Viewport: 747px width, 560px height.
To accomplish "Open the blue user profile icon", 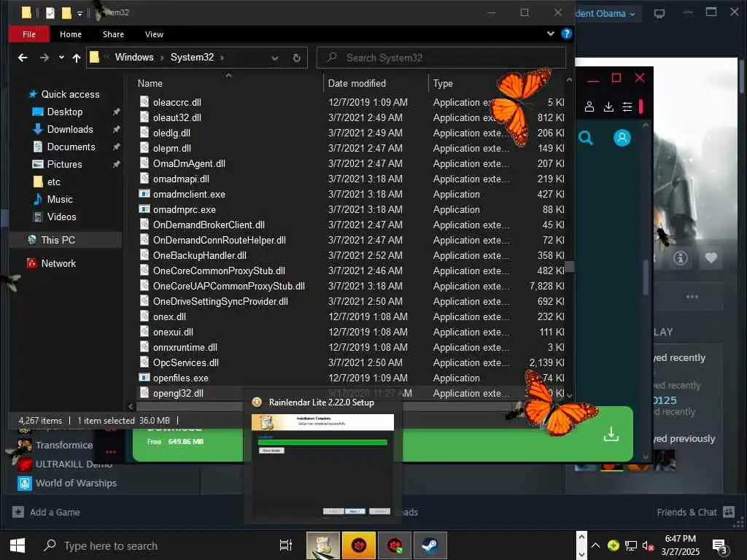I will point(622,138).
